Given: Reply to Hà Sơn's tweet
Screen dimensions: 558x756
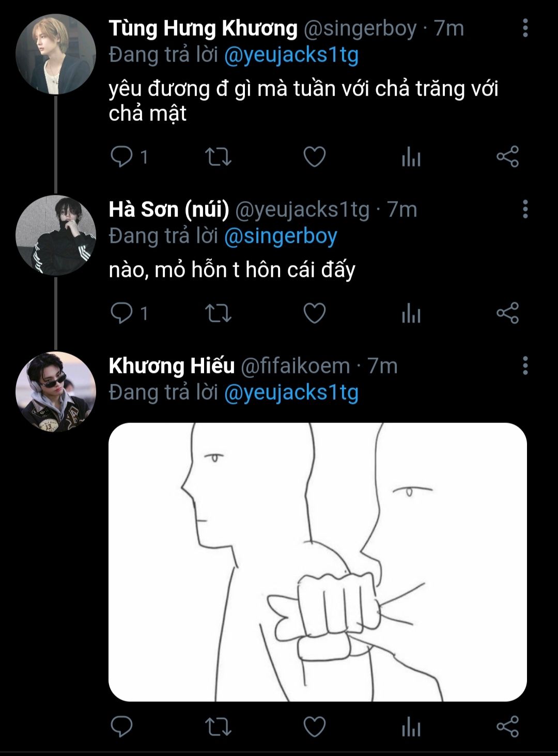Looking at the screenshot, I should 122,313.
